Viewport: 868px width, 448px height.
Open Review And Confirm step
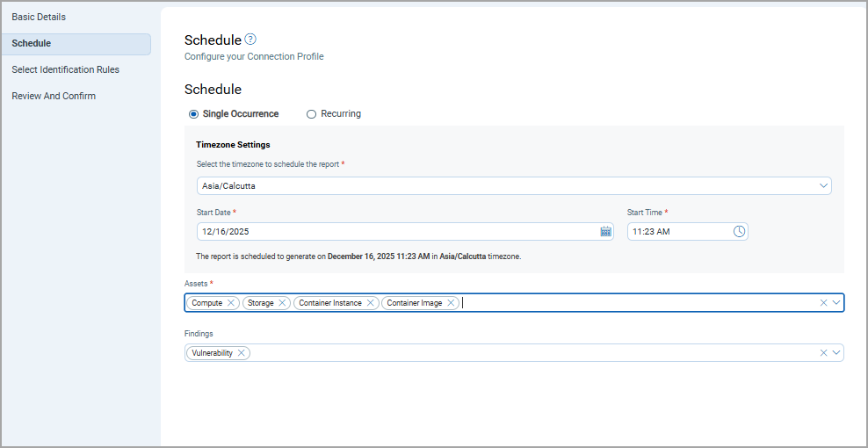click(54, 96)
